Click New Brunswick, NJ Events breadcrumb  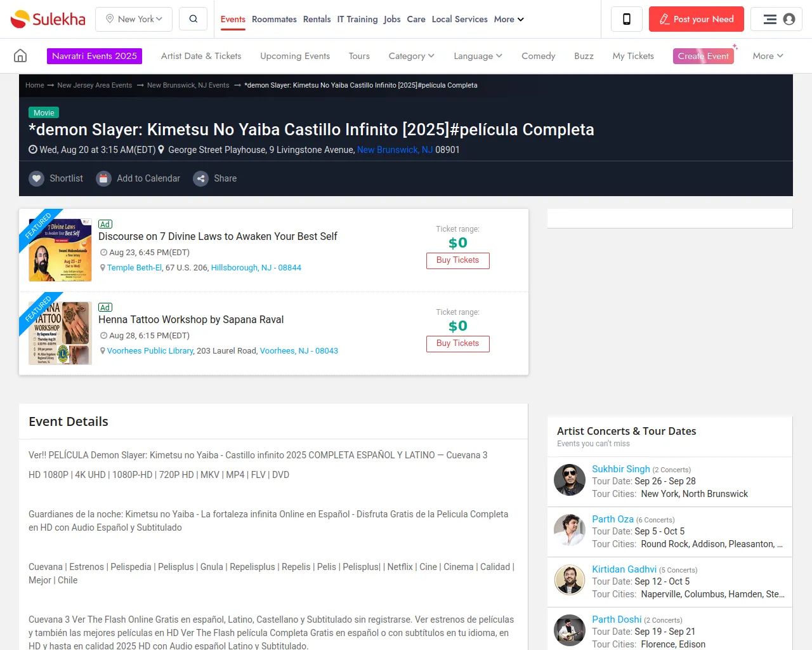coord(188,85)
